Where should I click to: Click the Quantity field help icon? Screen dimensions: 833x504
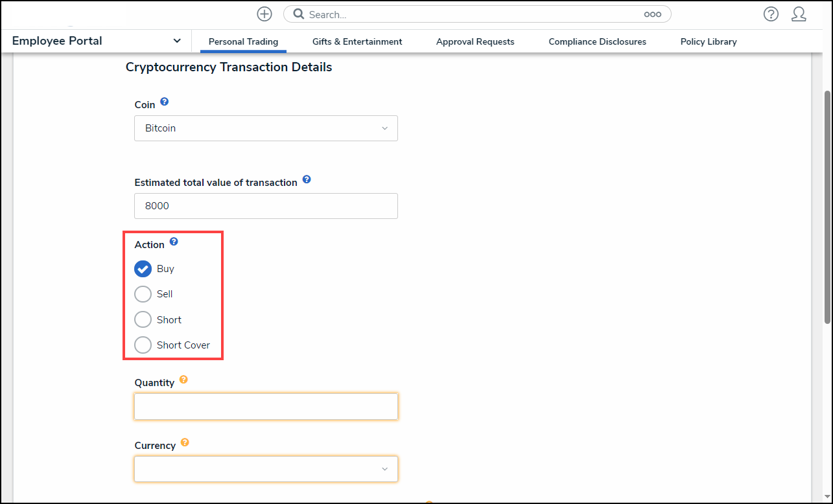tap(183, 380)
